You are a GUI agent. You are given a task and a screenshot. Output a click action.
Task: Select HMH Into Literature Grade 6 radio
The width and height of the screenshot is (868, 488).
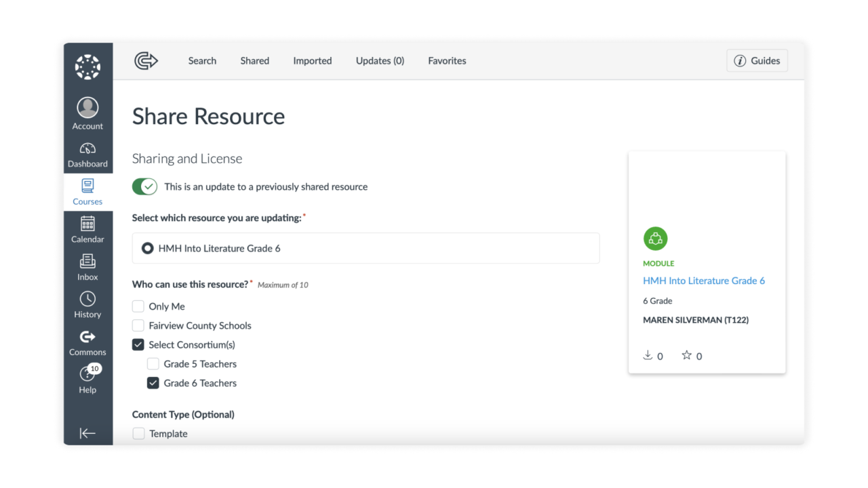pos(147,248)
